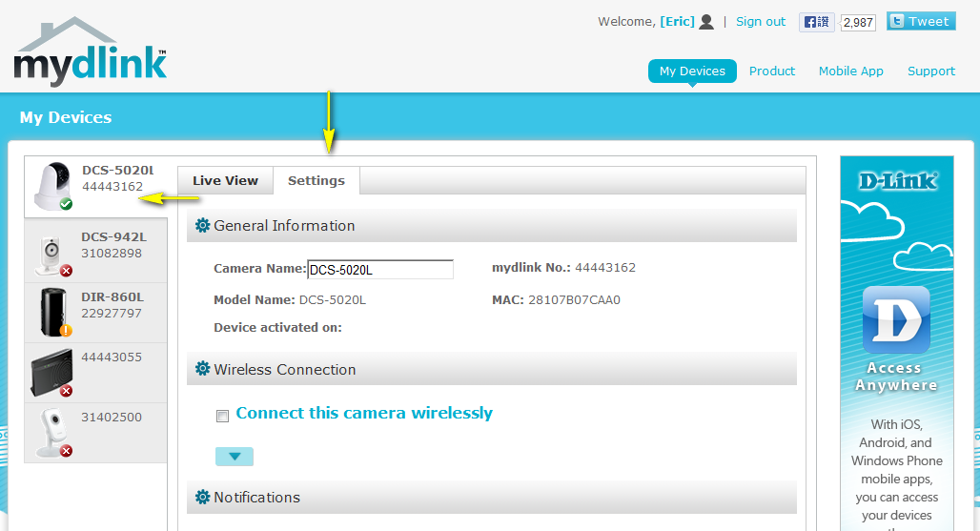Viewport: 980px width, 531px height.
Task: Open the Mobile App menu
Action: tap(851, 71)
